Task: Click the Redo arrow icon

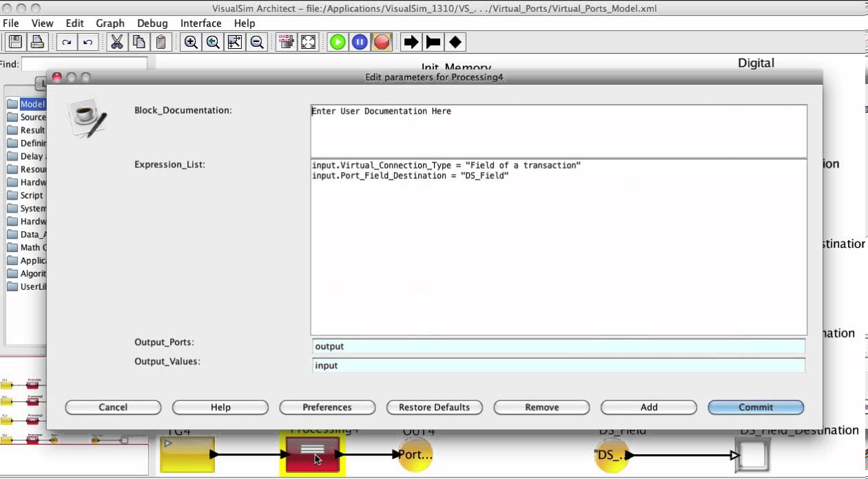Action: click(x=66, y=42)
